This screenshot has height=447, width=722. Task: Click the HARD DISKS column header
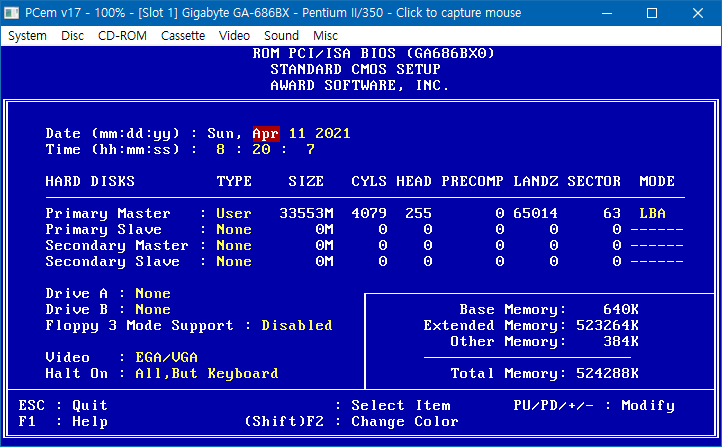click(x=90, y=181)
